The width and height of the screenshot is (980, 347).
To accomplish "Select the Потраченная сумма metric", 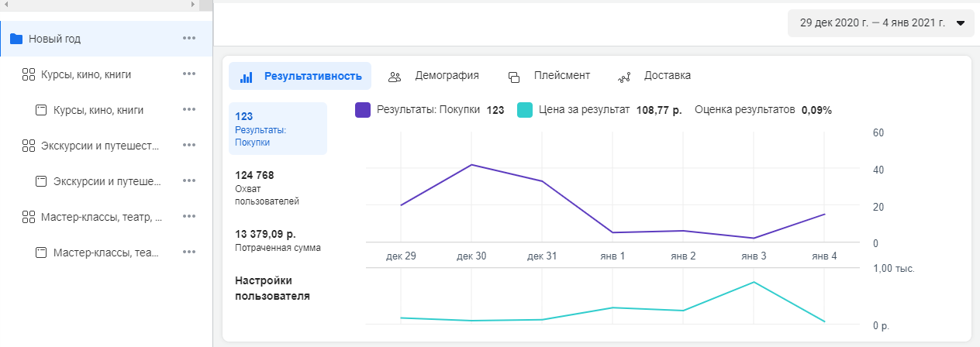I will [278, 240].
